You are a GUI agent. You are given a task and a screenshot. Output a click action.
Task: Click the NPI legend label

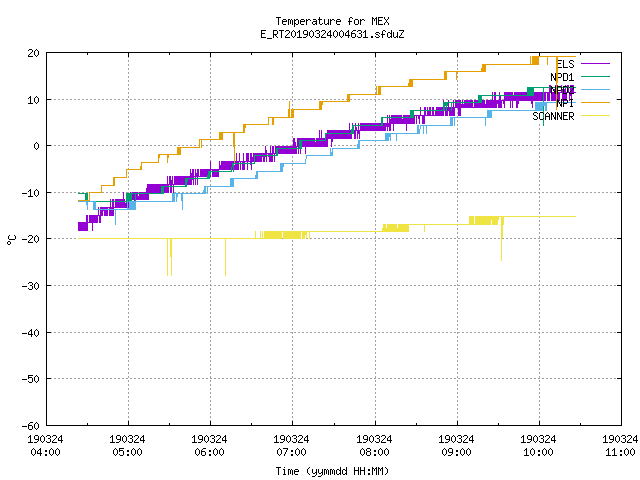[x=565, y=103]
